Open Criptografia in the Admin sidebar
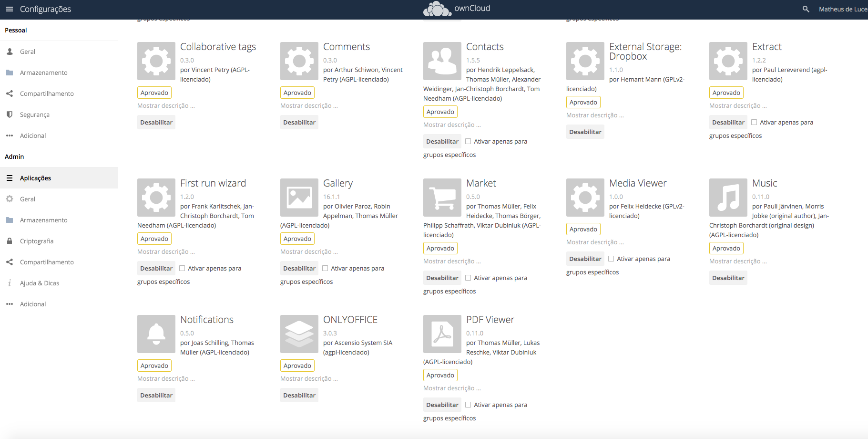The height and width of the screenshot is (439, 868). click(59, 241)
